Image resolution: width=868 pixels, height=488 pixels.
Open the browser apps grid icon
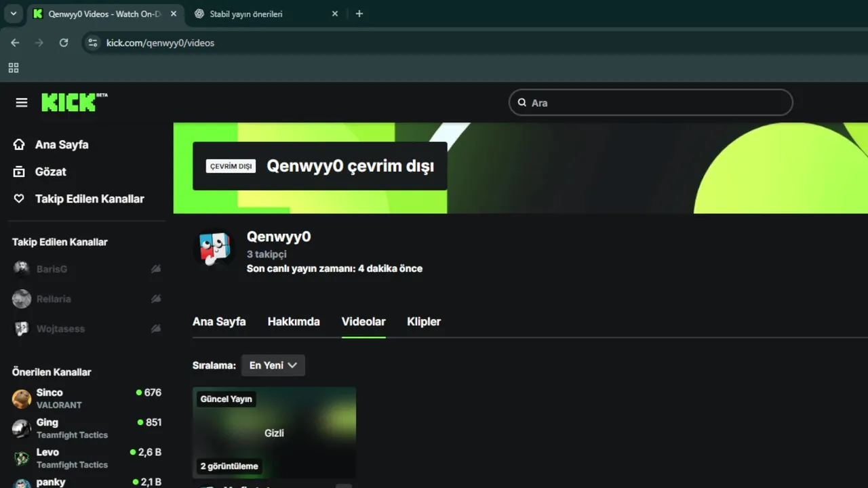[x=14, y=68]
